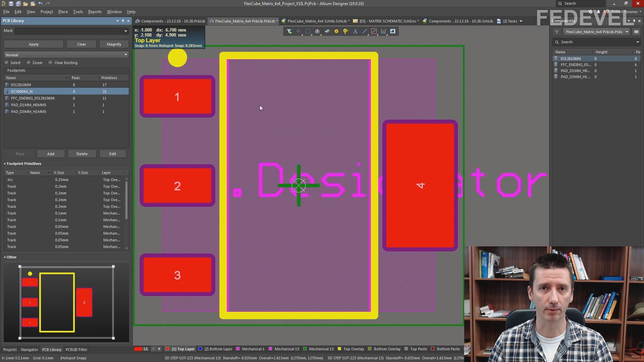
Task: Activate the rectangle selection tool
Action: point(308,32)
